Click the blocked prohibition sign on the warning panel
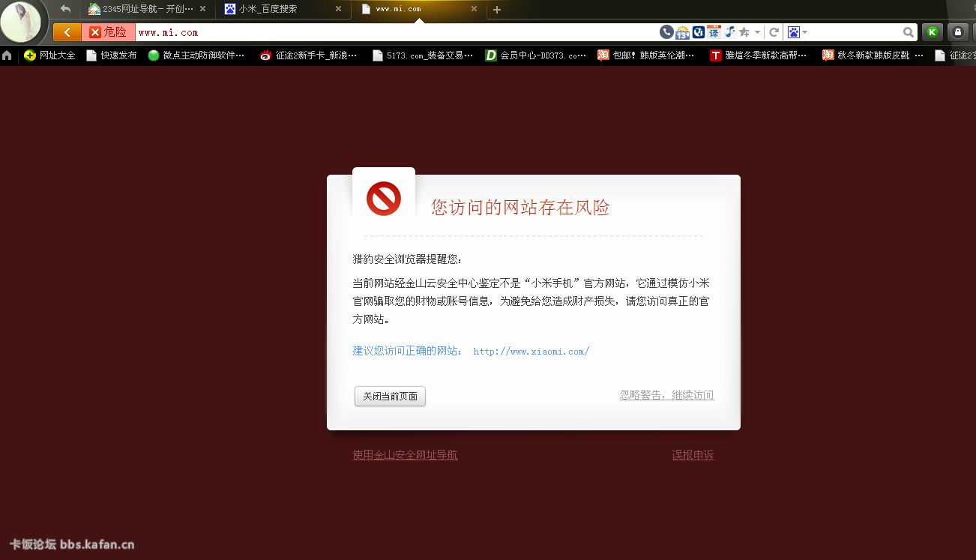 tap(383, 199)
